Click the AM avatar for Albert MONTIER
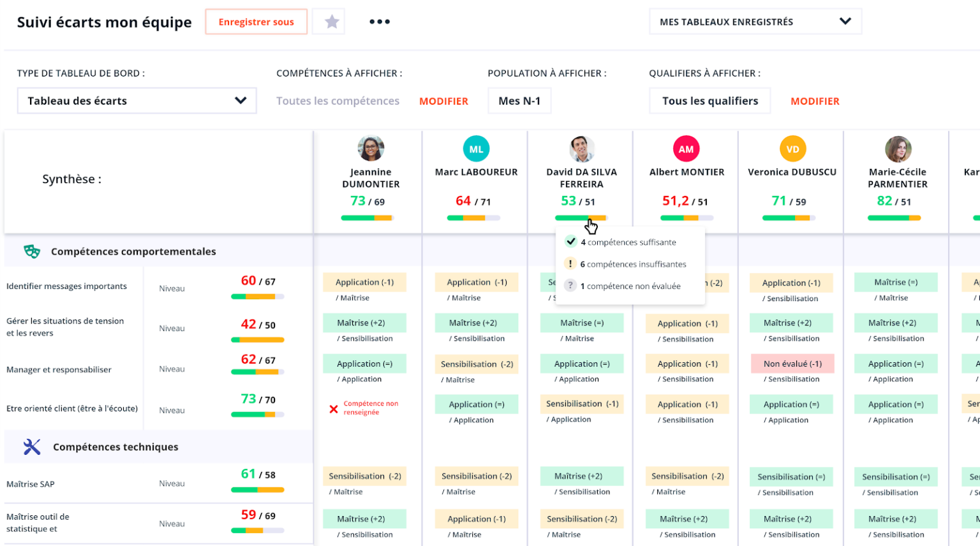 tap(686, 149)
